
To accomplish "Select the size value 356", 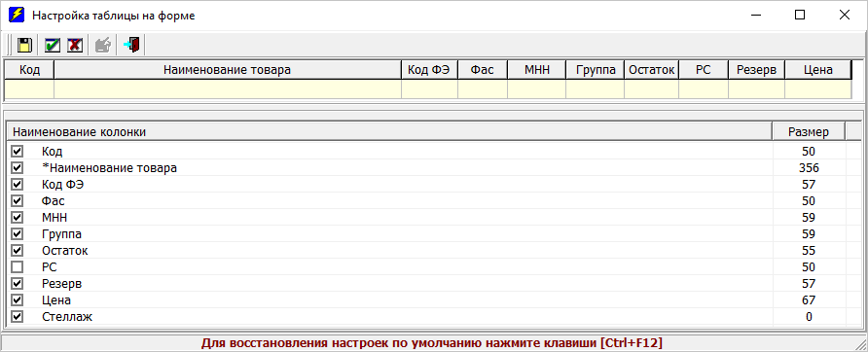I will (809, 167).
